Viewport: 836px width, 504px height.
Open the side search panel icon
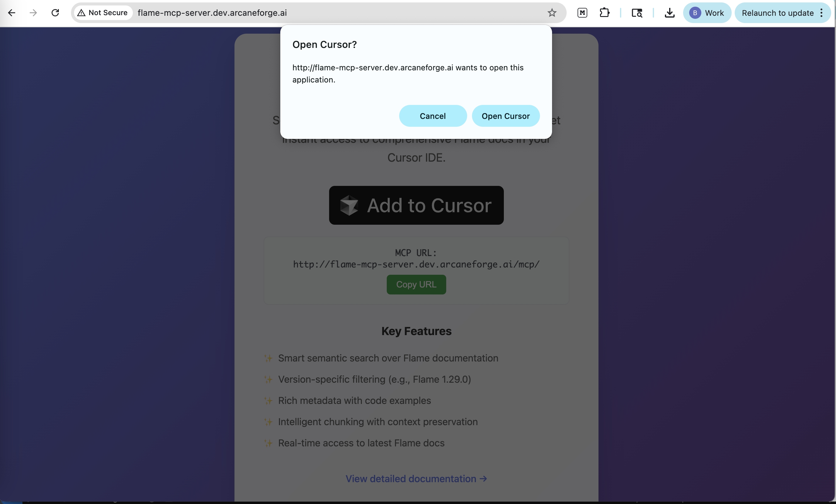pos(637,13)
